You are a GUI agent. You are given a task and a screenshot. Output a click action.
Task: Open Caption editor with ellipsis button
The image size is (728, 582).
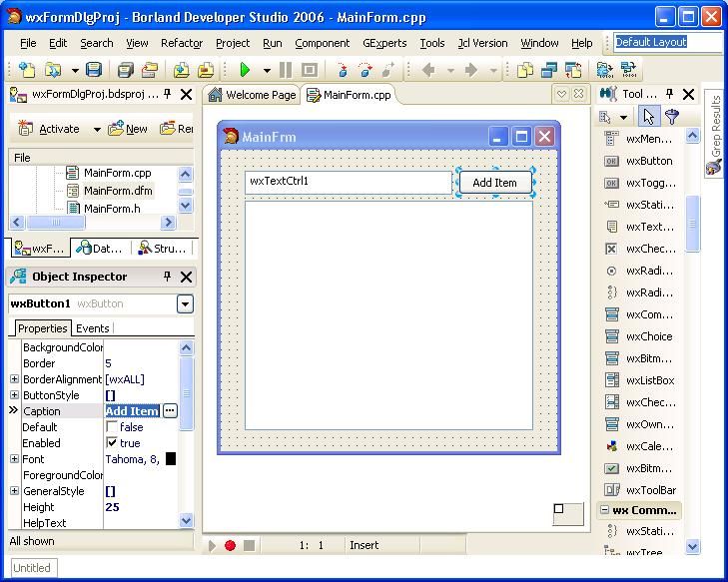coord(170,411)
